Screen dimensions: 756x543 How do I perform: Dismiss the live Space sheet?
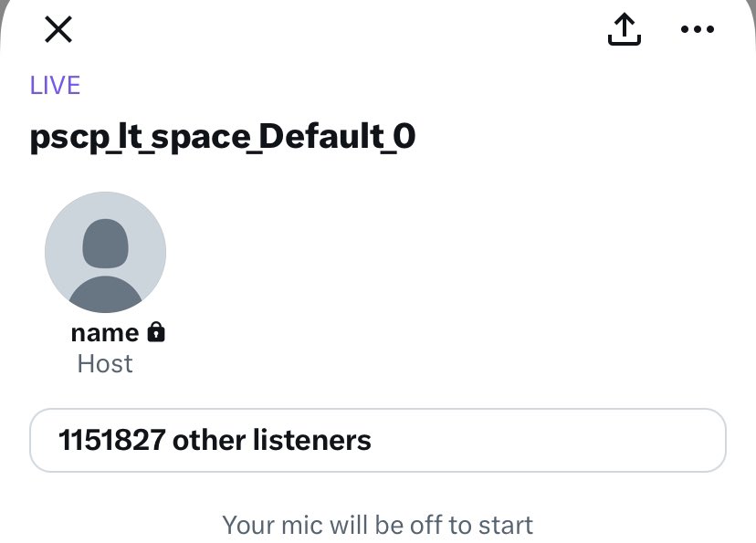pyautogui.click(x=58, y=30)
